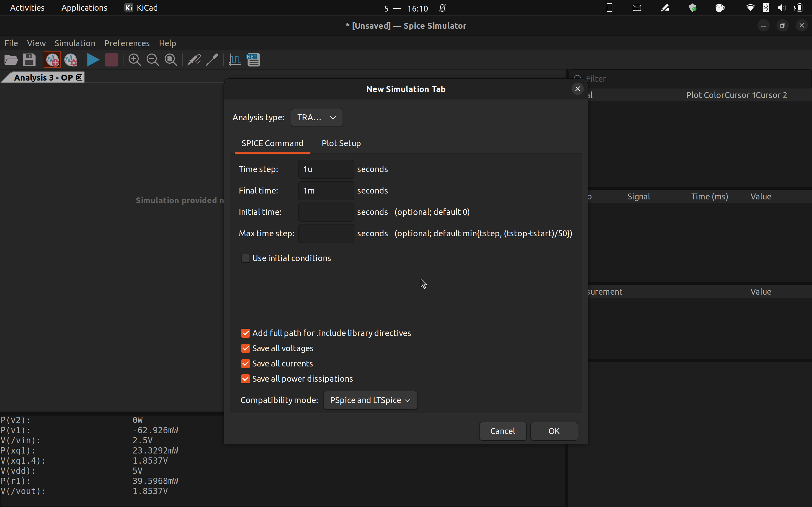
Task: Open the Simulation menu
Action: pos(75,43)
